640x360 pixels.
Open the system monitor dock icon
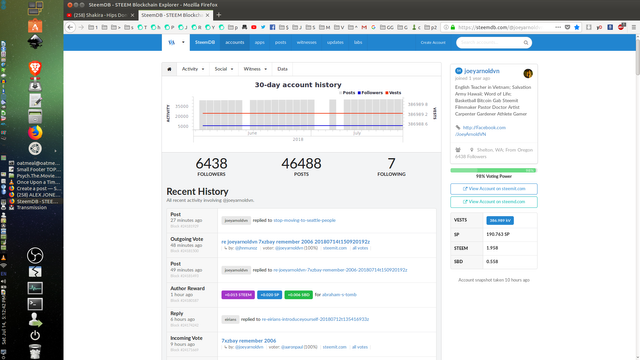pos(35,288)
